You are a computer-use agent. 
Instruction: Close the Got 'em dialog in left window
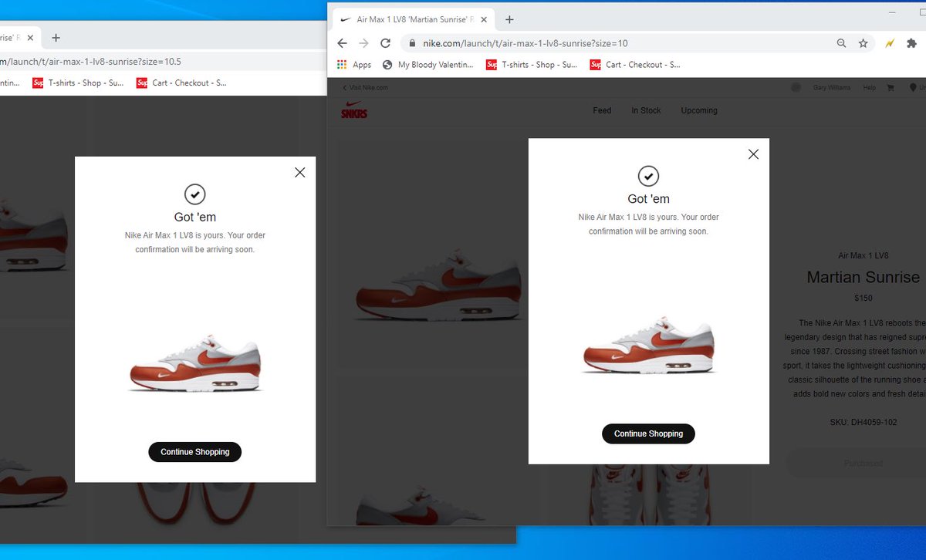299,173
